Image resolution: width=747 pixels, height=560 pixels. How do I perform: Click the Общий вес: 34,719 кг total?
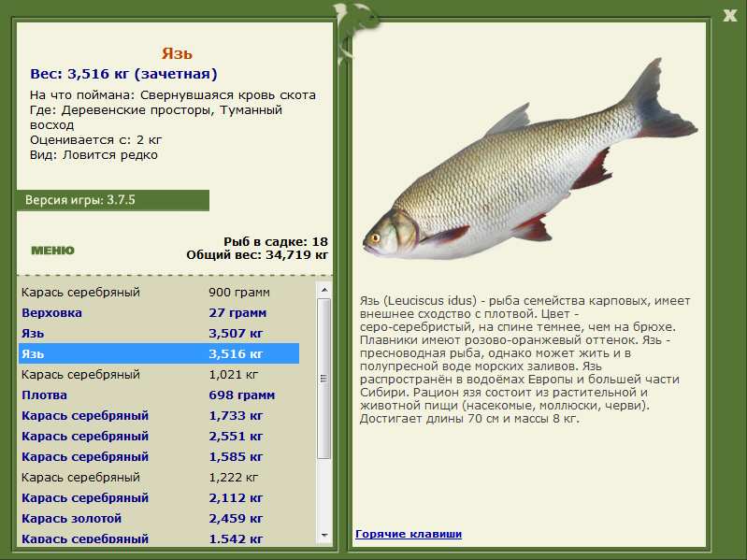click(257, 255)
